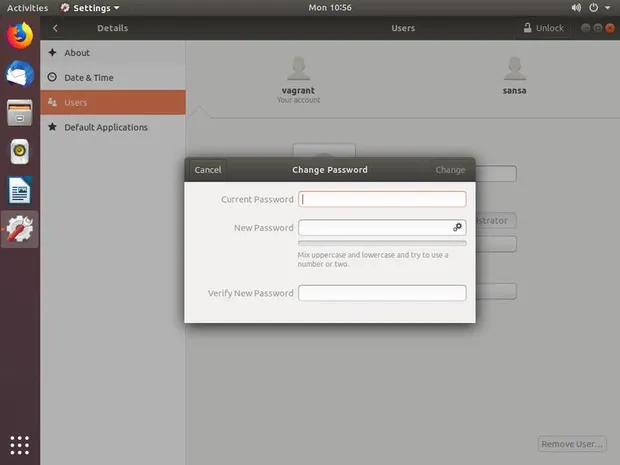620x465 pixels.
Task: Select the vagrant user avatar
Action: tap(299, 68)
